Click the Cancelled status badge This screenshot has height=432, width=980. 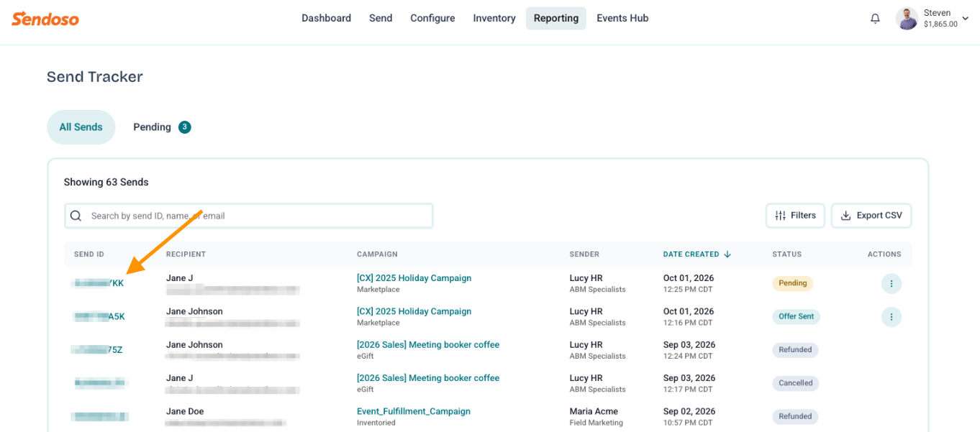(x=795, y=383)
